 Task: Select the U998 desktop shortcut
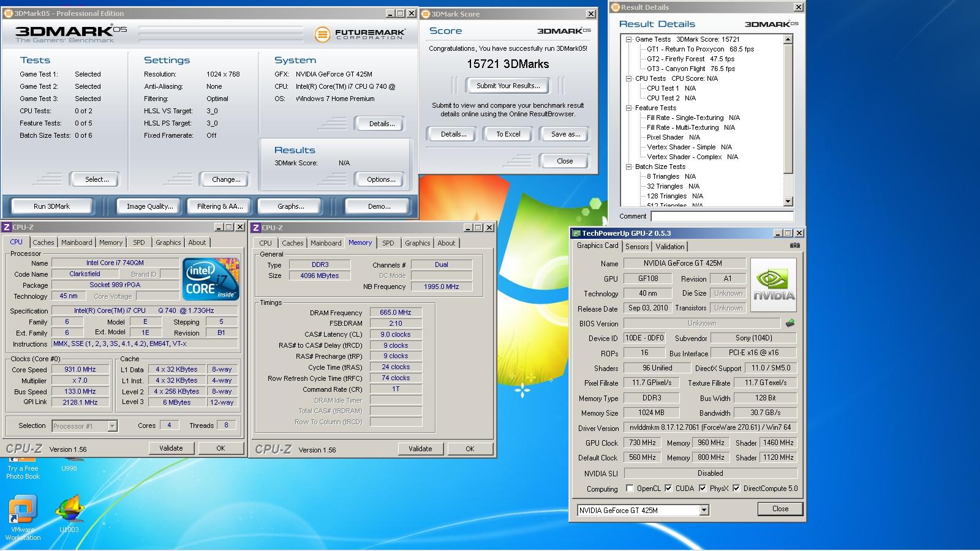(x=69, y=465)
